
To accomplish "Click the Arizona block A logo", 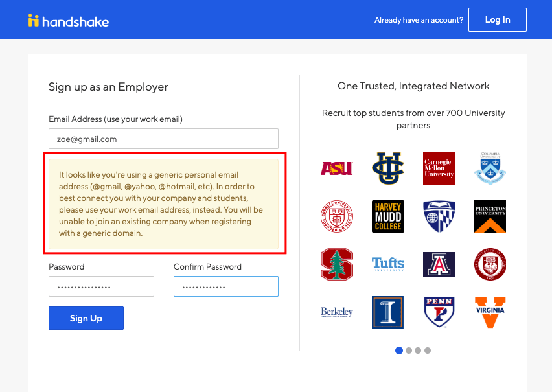I will coord(439,264).
